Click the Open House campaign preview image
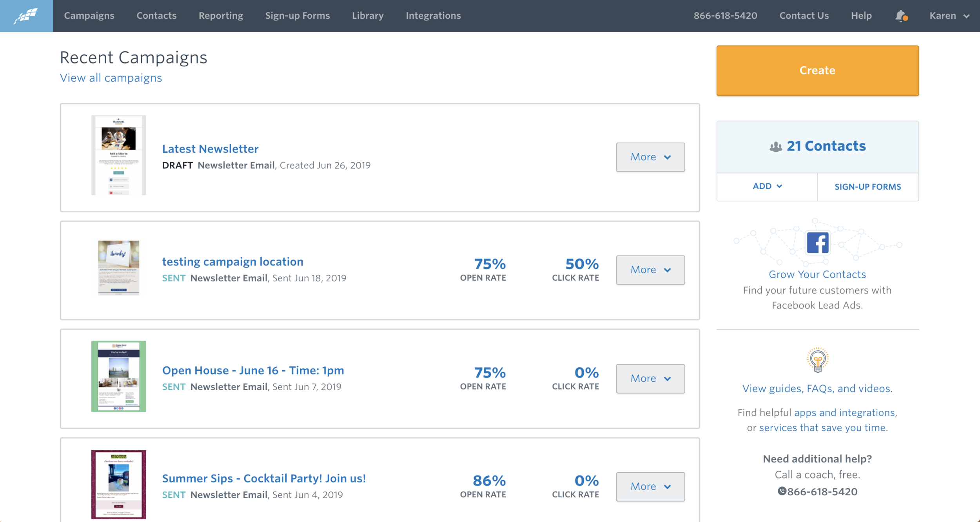The image size is (980, 522). point(118,377)
